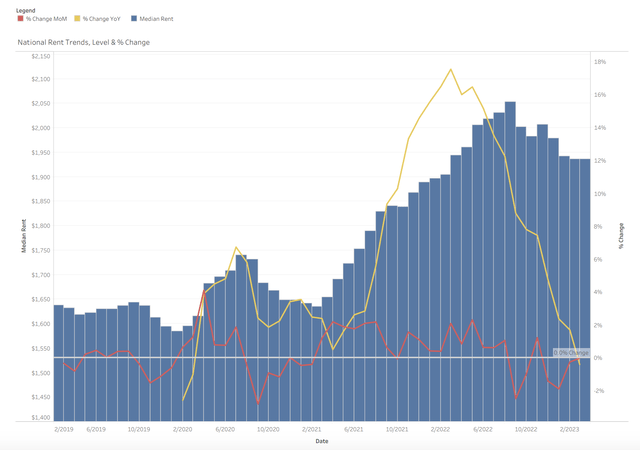Click the '6%' right axis label
Viewport: 640px width, 450px height.
(x=598, y=260)
